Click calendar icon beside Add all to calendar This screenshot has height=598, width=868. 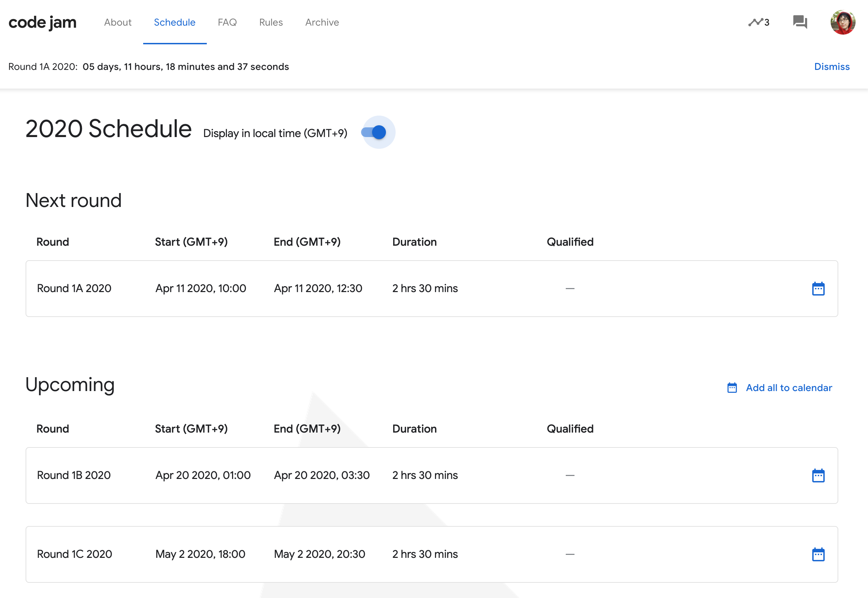click(732, 388)
